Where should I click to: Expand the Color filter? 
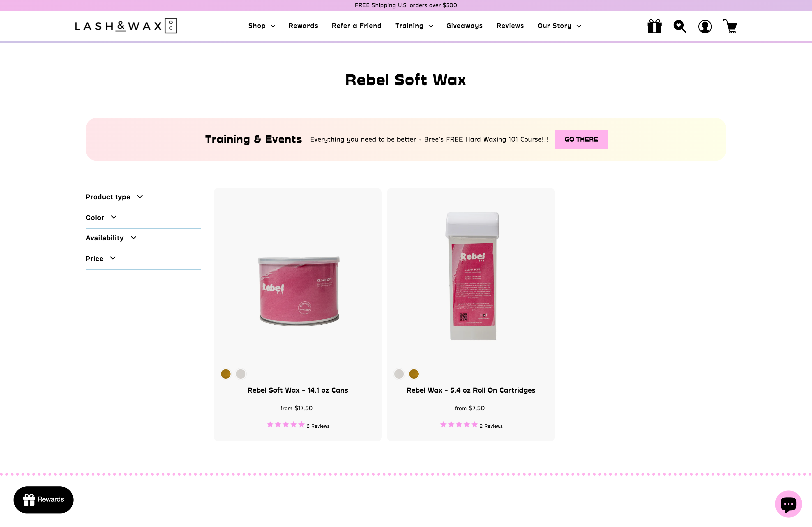tap(101, 218)
